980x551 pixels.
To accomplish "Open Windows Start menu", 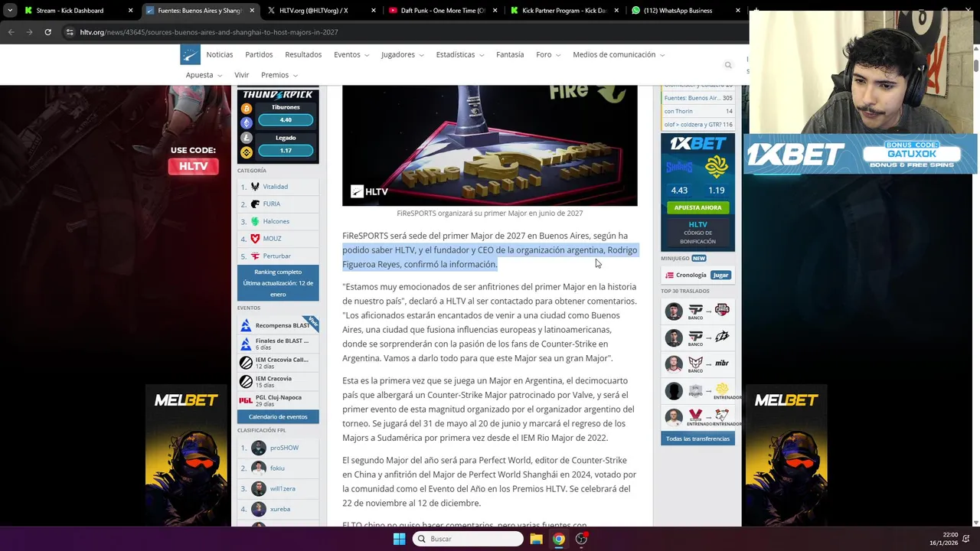I will (x=399, y=539).
